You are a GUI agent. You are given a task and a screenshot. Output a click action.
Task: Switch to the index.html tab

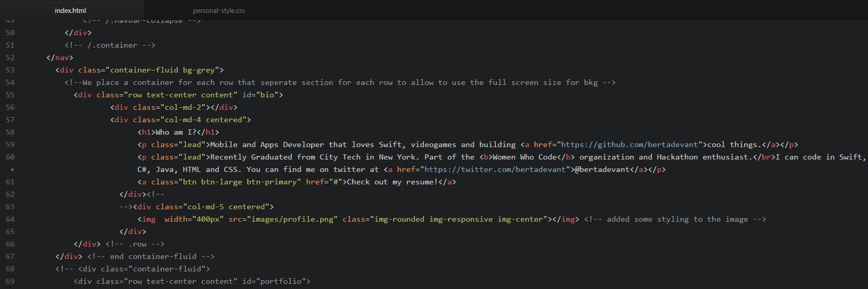(70, 10)
